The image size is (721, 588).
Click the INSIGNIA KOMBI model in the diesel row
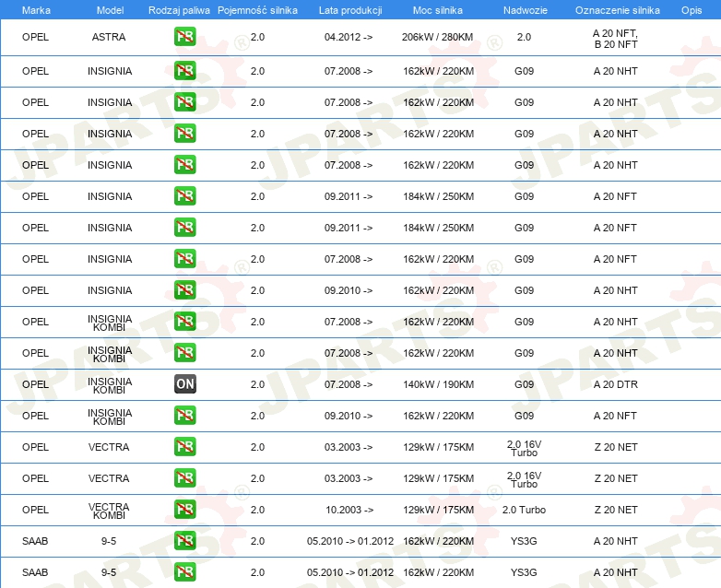coord(110,386)
